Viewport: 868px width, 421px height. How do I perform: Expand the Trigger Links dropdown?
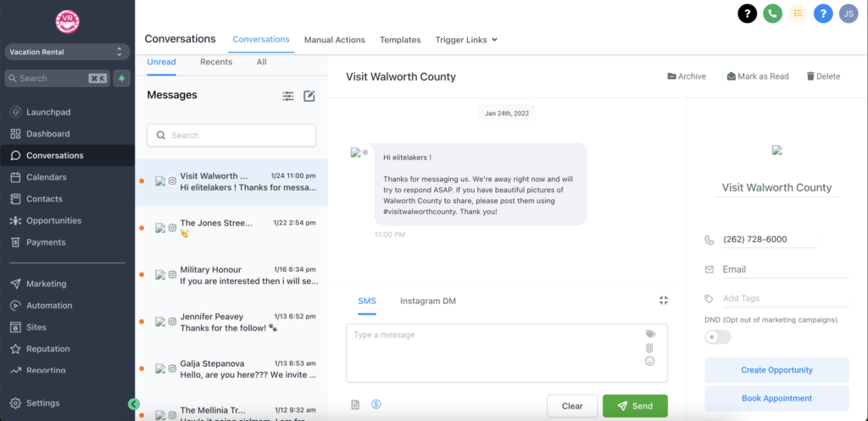point(466,40)
